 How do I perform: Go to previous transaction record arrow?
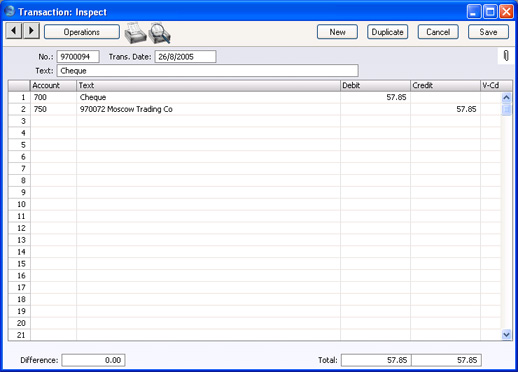(x=14, y=31)
